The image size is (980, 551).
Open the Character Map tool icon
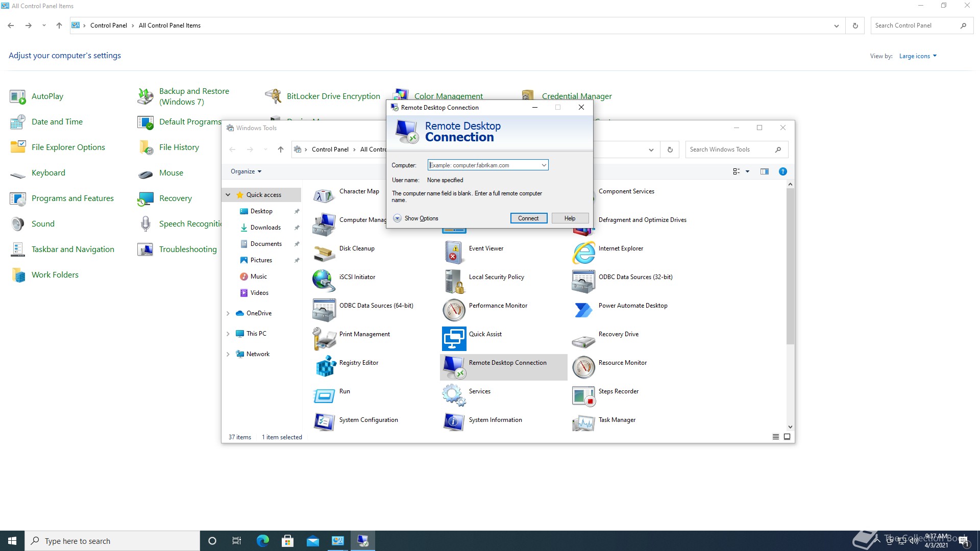point(324,196)
